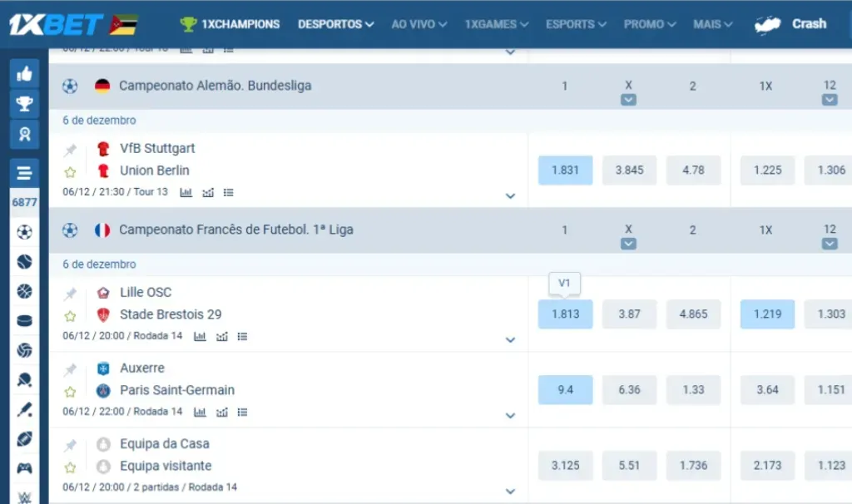Favorite the VfB Stuttgart match via star
This screenshot has height=504, width=852.
70,170
